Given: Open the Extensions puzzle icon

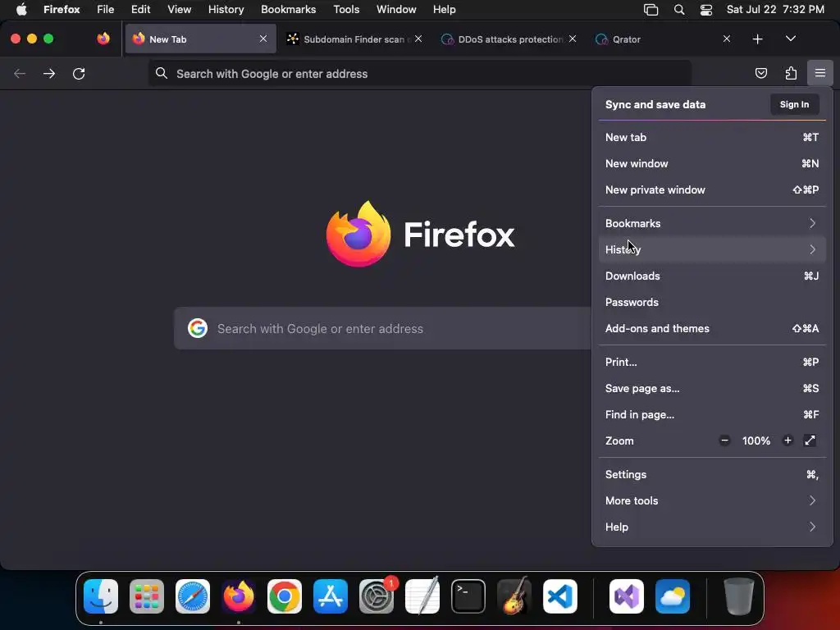Looking at the screenshot, I should click(x=791, y=73).
